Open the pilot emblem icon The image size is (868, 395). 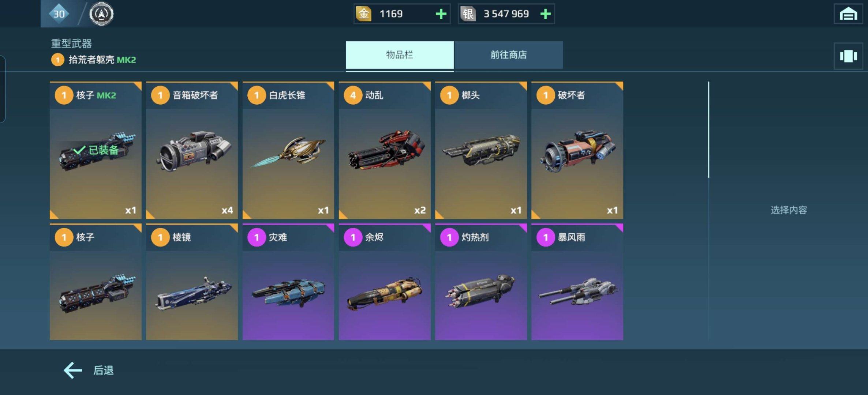tap(101, 14)
